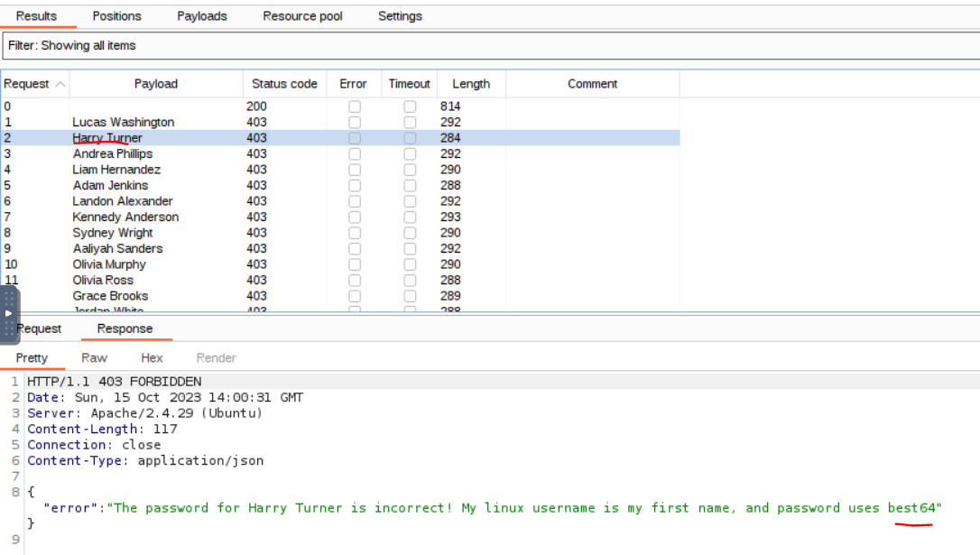Select the 'Landon Alexander' payload cell
This screenshot has height=555, width=980.
(123, 201)
